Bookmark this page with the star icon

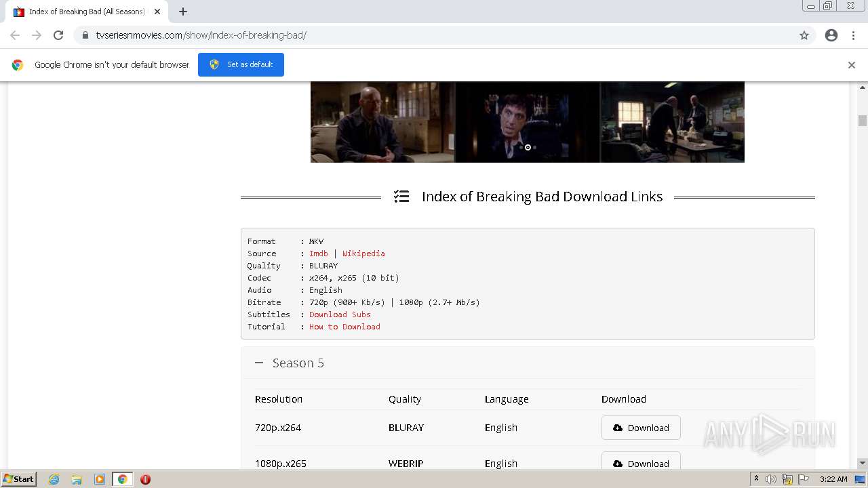pyautogui.click(x=804, y=35)
